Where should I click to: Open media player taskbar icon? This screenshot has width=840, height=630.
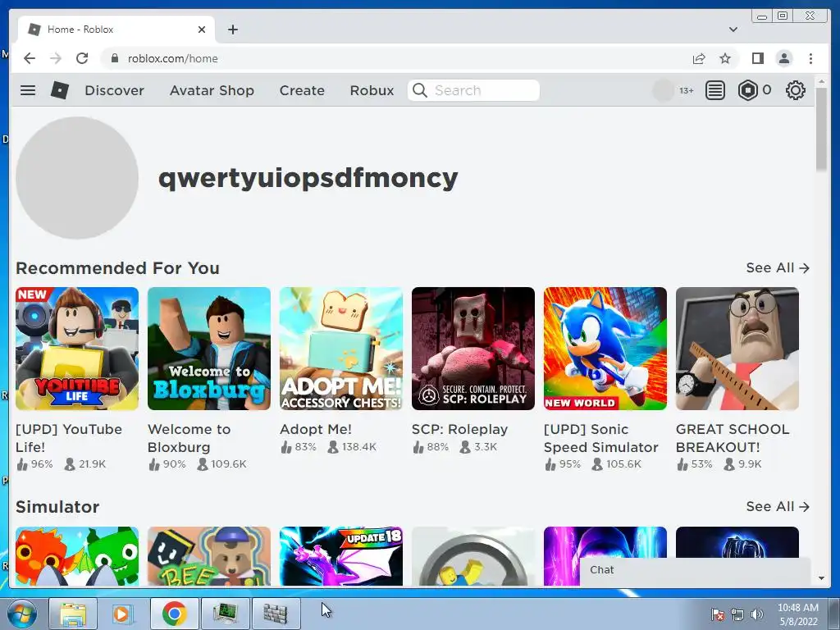coord(122,614)
